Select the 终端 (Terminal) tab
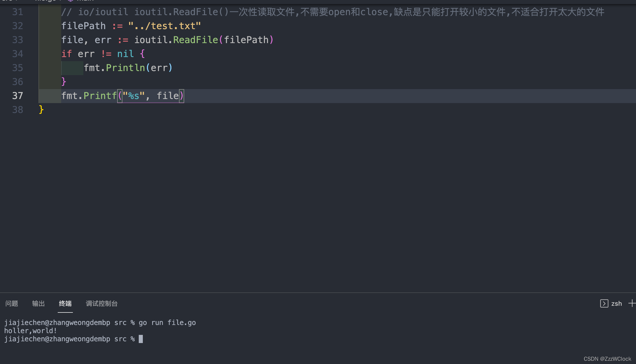The image size is (636, 364). (65, 303)
